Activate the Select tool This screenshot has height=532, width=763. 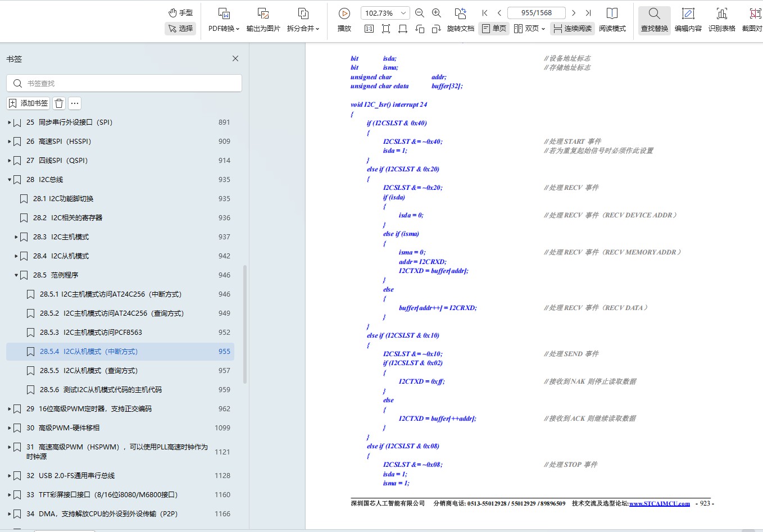(180, 28)
